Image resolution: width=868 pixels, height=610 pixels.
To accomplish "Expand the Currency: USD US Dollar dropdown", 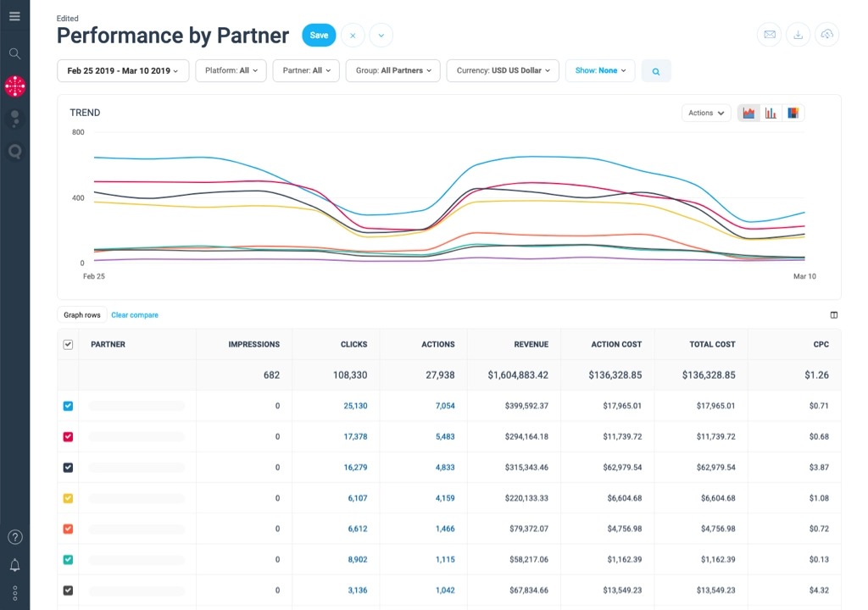I will pos(503,71).
